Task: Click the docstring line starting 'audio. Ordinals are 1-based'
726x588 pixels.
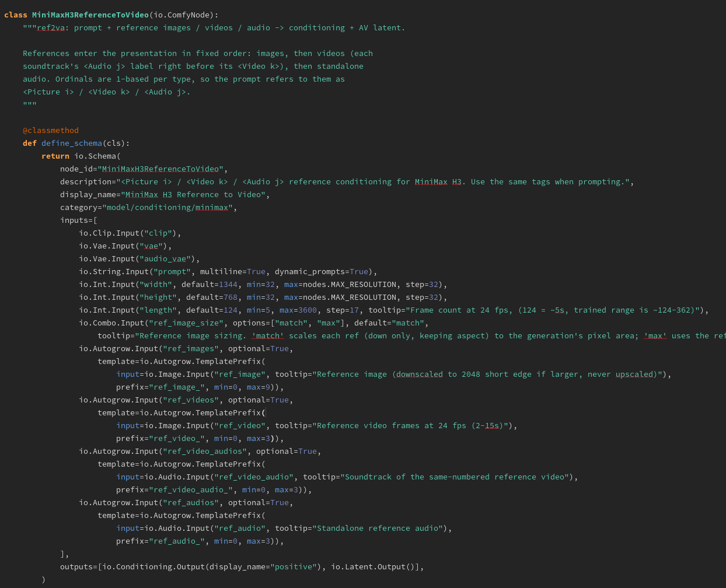Action: pos(184,79)
